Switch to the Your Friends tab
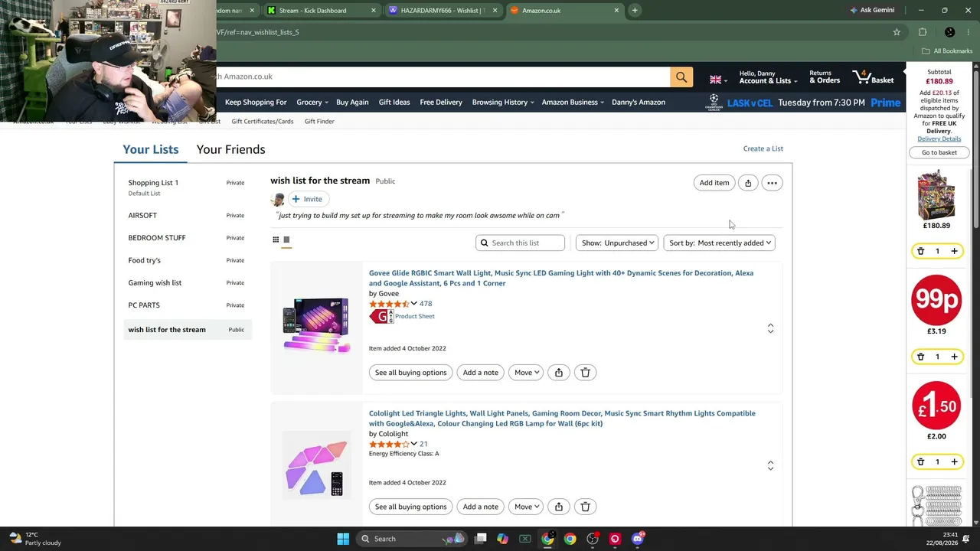Image resolution: width=980 pixels, height=551 pixels. click(230, 149)
